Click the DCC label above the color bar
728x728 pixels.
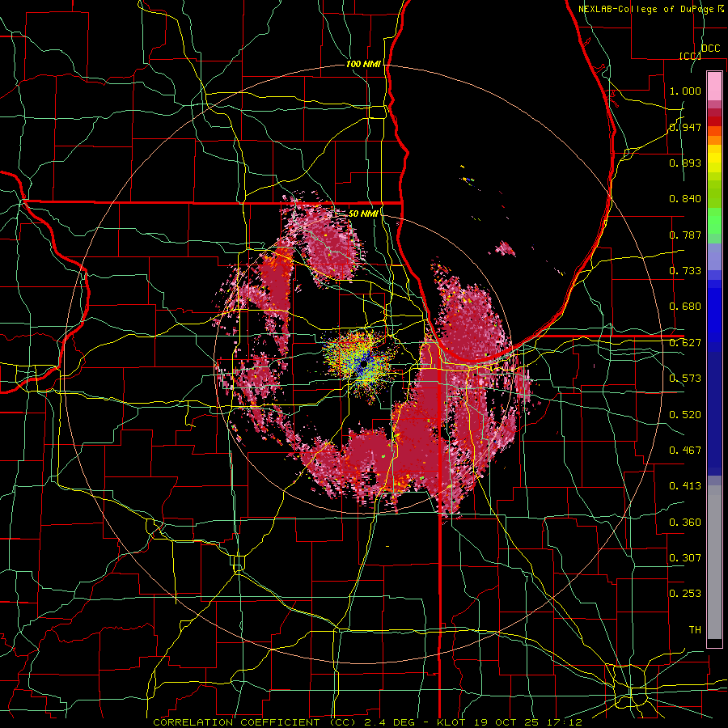pyautogui.click(x=710, y=49)
